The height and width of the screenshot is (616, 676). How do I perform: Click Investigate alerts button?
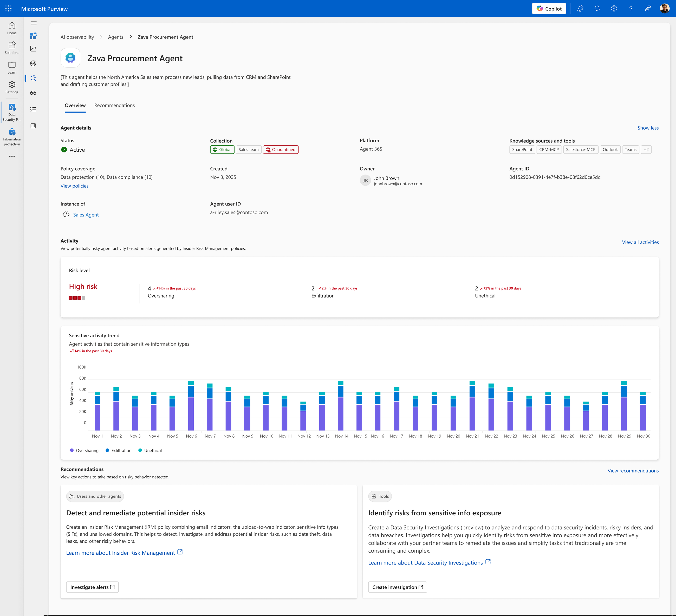tap(92, 587)
